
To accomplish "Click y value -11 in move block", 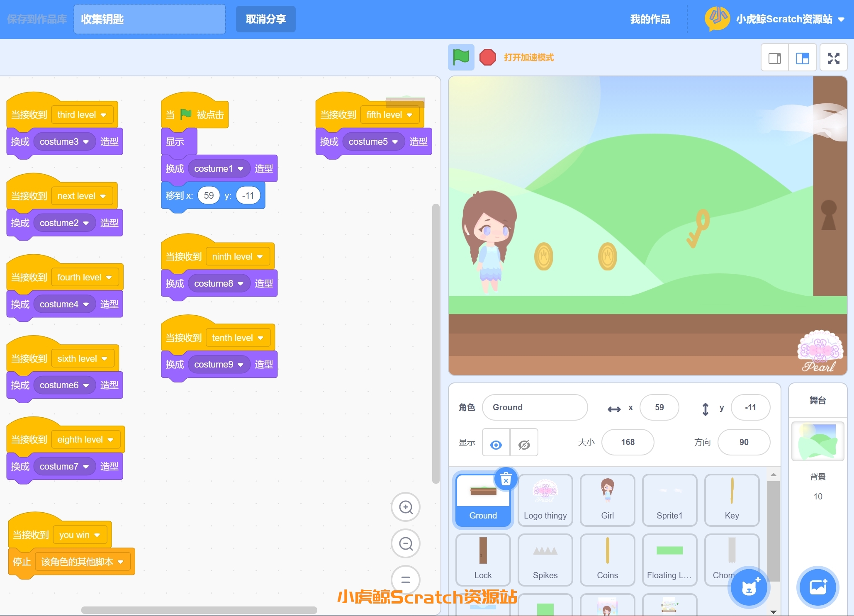I will pyautogui.click(x=248, y=195).
